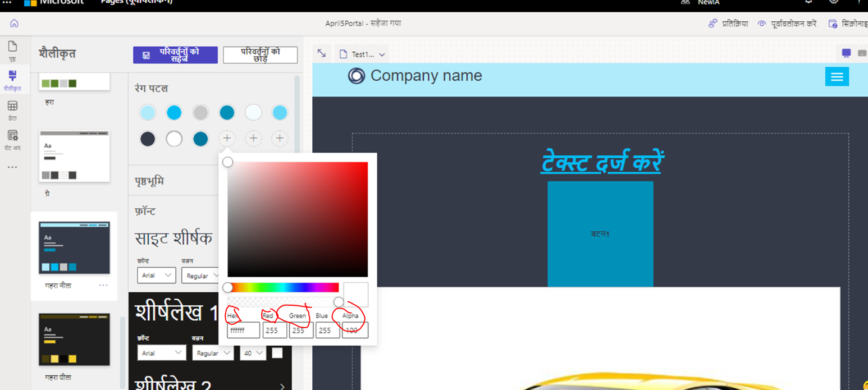Viewport: 868px width, 390px height.
Task: Open Heading 1 size 40 dropdown
Action: (x=253, y=353)
